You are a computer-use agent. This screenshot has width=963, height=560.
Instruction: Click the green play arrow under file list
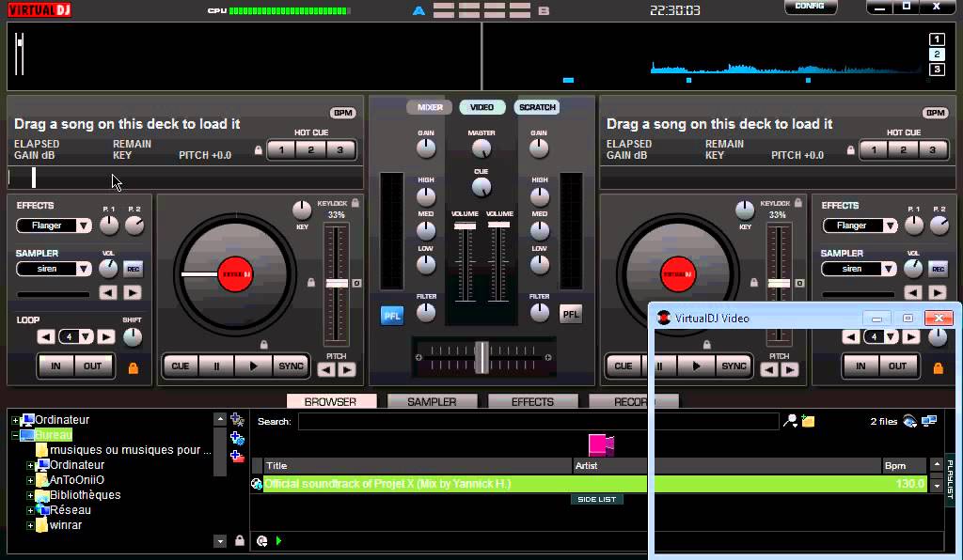click(278, 540)
